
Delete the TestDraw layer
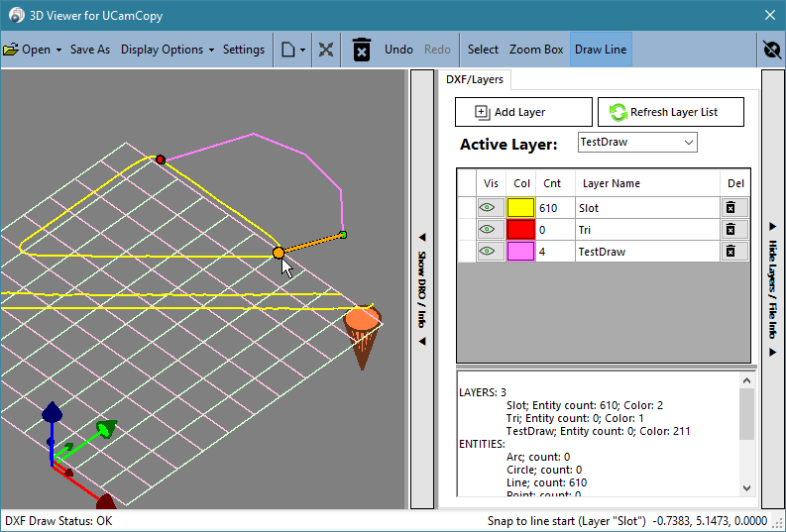[734, 252]
